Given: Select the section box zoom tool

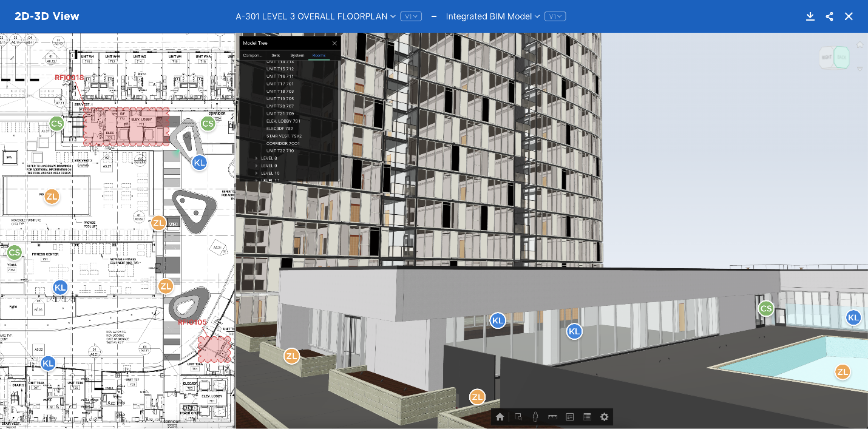Looking at the screenshot, I should [x=518, y=417].
